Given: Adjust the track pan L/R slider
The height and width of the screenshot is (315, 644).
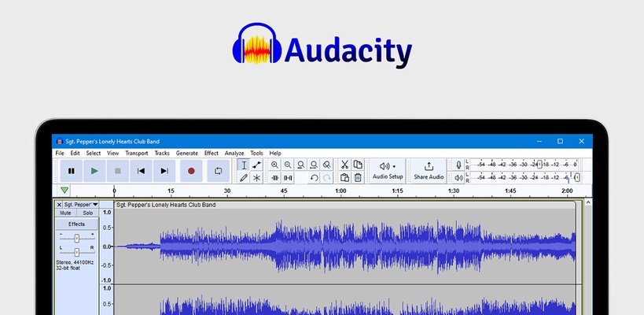Looking at the screenshot, I should (77, 252).
